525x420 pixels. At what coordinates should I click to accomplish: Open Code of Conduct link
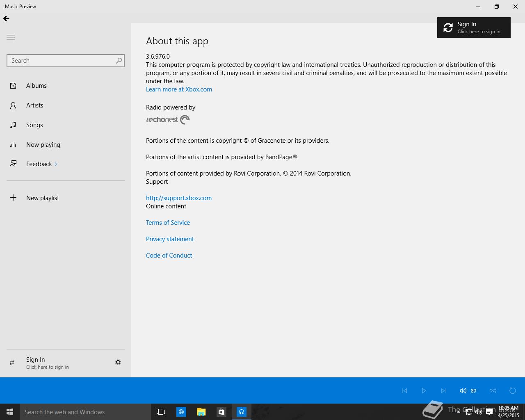[x=169, y=256]
